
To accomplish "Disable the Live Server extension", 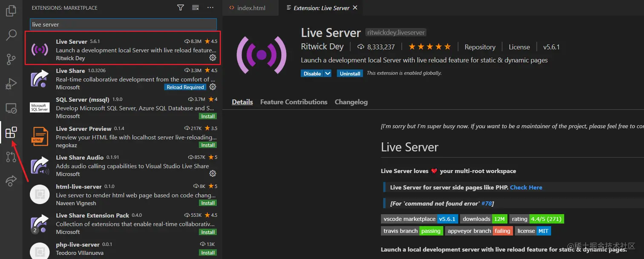I will (x=312, y=73).
